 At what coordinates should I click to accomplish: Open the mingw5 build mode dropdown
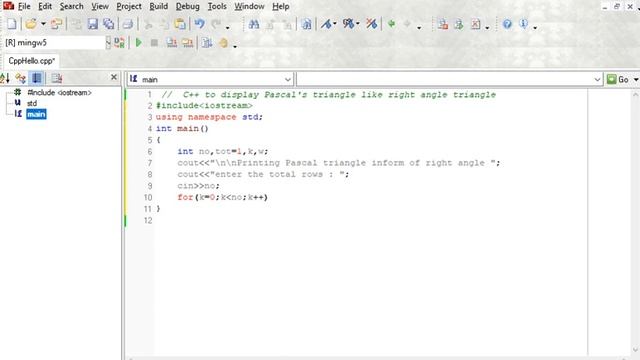(108, 42)
